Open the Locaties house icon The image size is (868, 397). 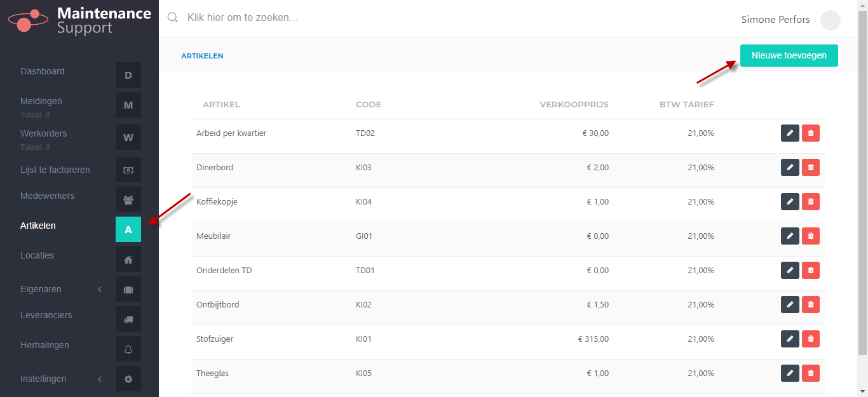tap(128, 259)
